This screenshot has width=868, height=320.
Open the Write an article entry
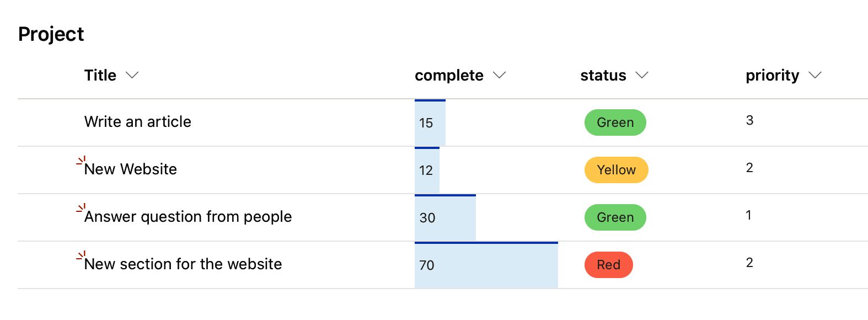138,122
